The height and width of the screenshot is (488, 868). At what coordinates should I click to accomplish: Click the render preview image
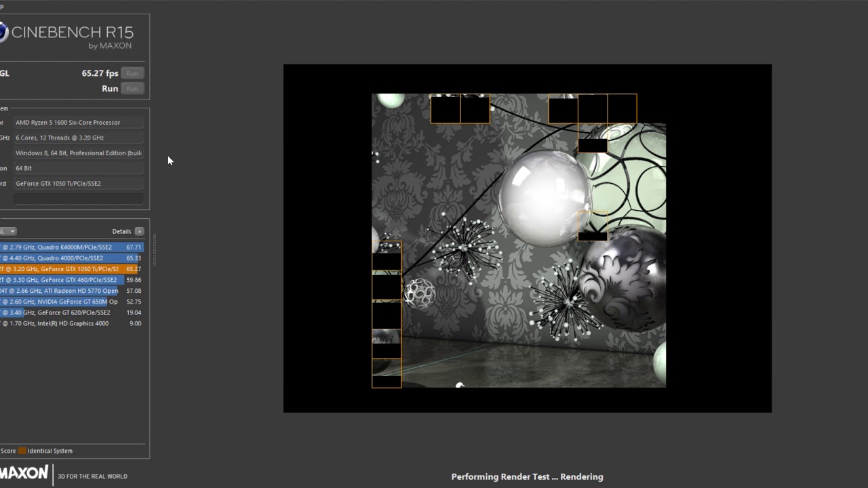click(527, 239)
